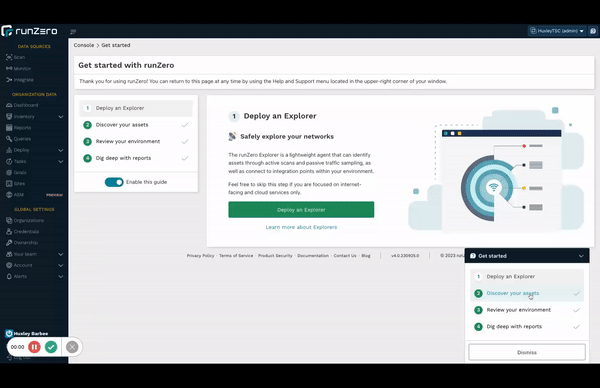Click Console in the breadcrumb
The height and width of the screenshot is (388, 600).
[84, 45]
